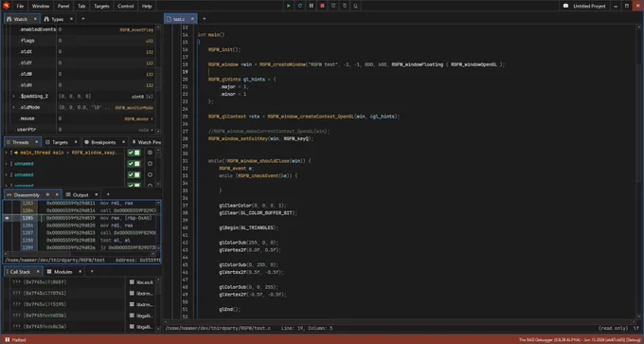Toggle the main_thread frozen checkbox
Viewport: 644px width, 344px height.
click(x=134, y=153)
